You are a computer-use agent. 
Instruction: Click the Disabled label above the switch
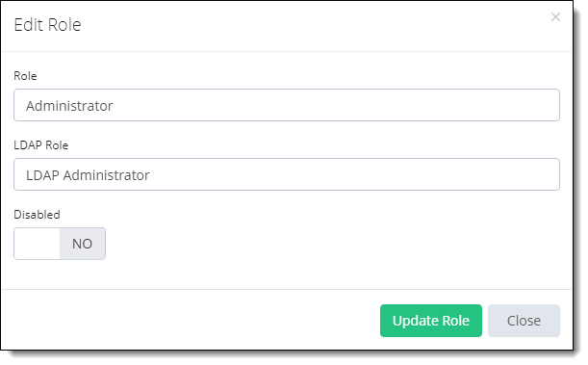(37, 215)
